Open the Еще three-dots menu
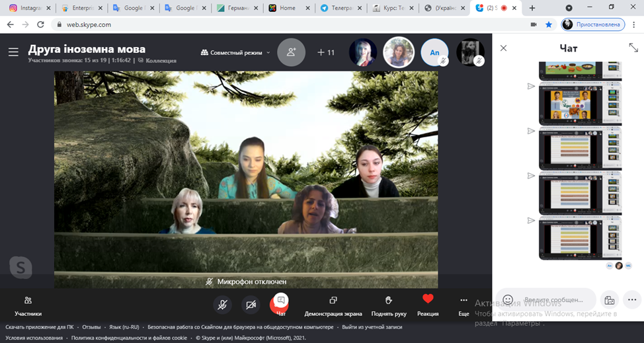The height and width of the screenshot is (343, 644). point(463,304)
